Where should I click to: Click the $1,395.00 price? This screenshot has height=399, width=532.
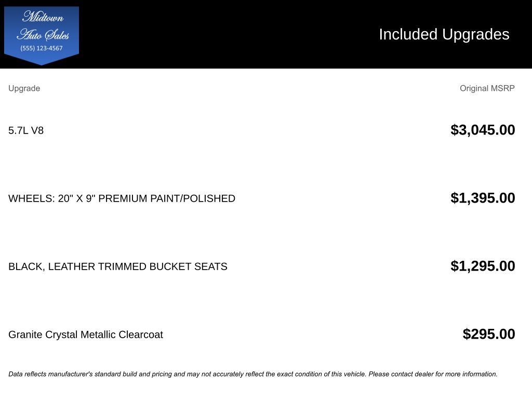coord(483,198)
